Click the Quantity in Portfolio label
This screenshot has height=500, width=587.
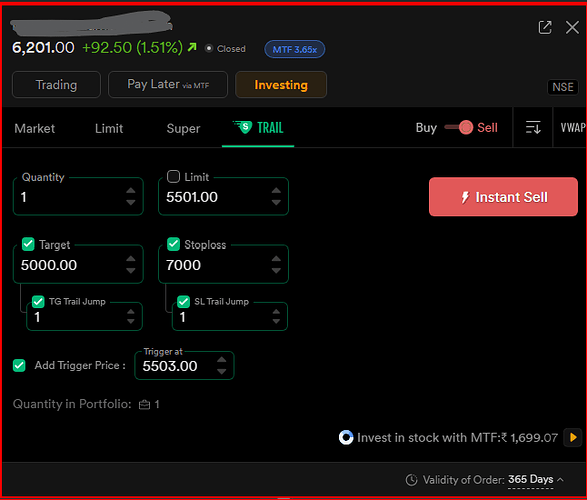72,404
